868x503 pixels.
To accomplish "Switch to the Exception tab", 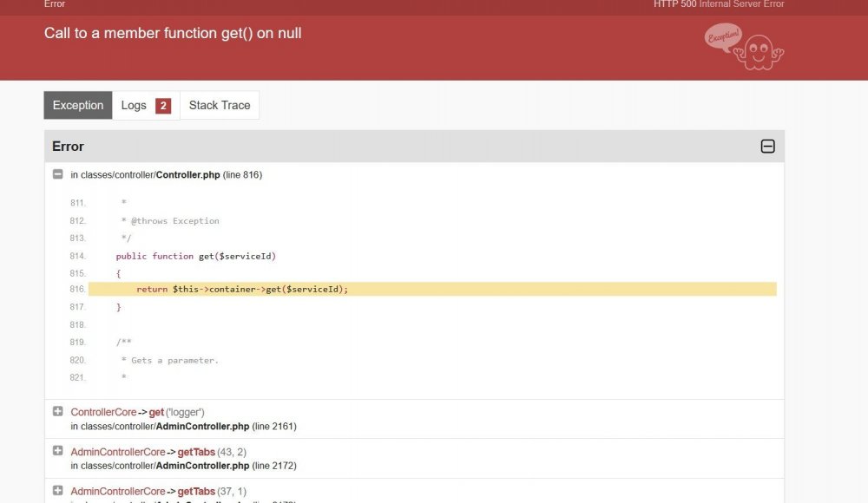I will point(78,105).
